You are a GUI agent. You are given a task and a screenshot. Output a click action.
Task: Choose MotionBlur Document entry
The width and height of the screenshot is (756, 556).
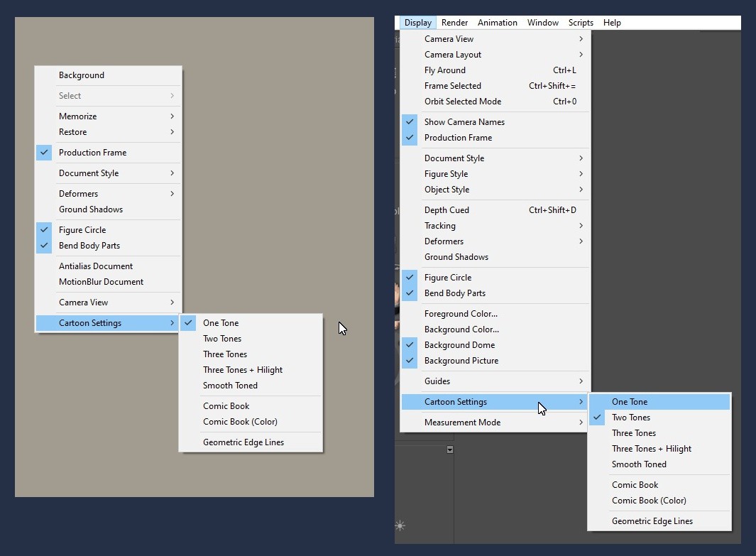[101, 282]
